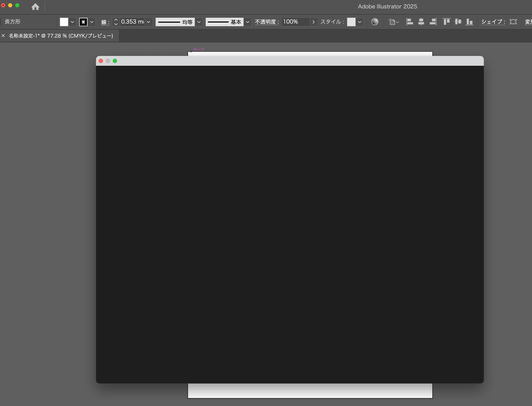Open the stroke color dropdown arrow
The height and width of the screenshot is (406, 532).
92,22
